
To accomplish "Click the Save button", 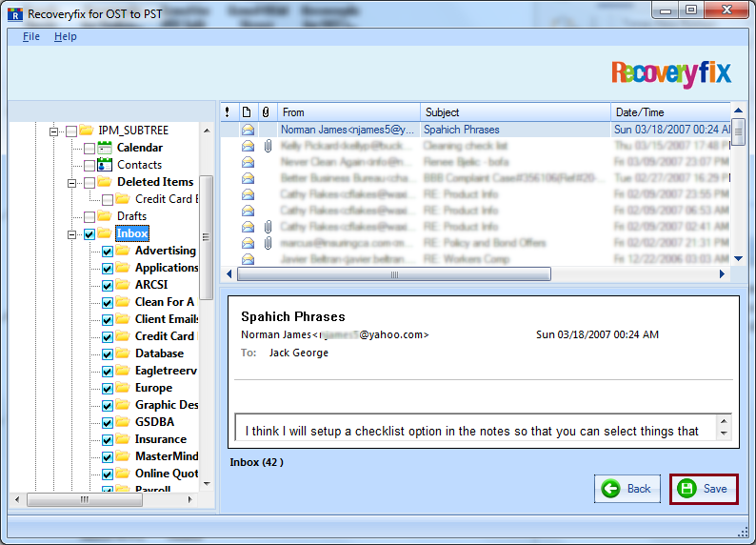I will point(704,489).
